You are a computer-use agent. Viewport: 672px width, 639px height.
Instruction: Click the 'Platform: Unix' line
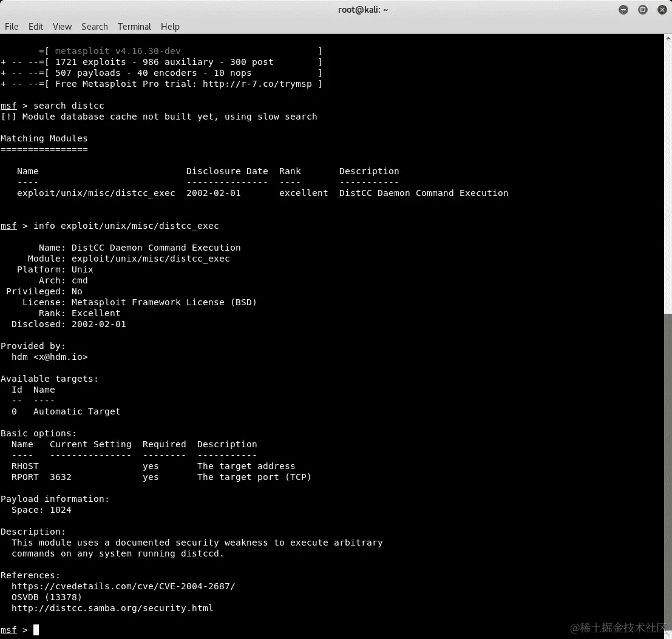point(55,269)
